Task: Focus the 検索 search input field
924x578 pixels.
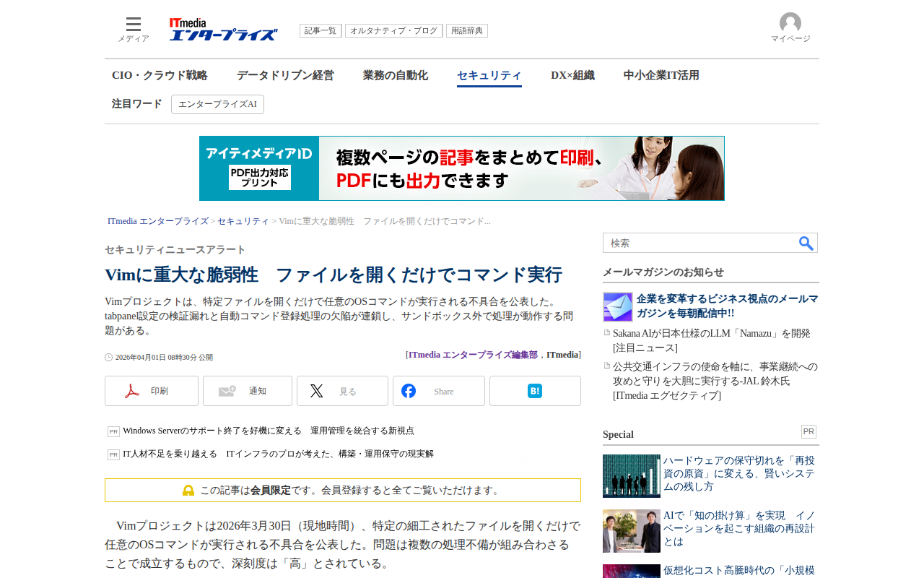Action: [x=700, y=243]
